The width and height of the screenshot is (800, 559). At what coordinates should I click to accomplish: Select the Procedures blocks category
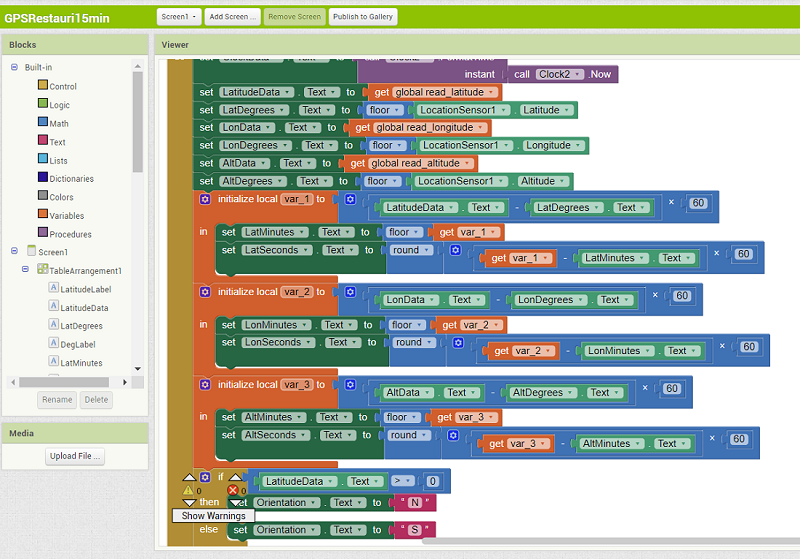pyautogui.click(x=70, y=234)
